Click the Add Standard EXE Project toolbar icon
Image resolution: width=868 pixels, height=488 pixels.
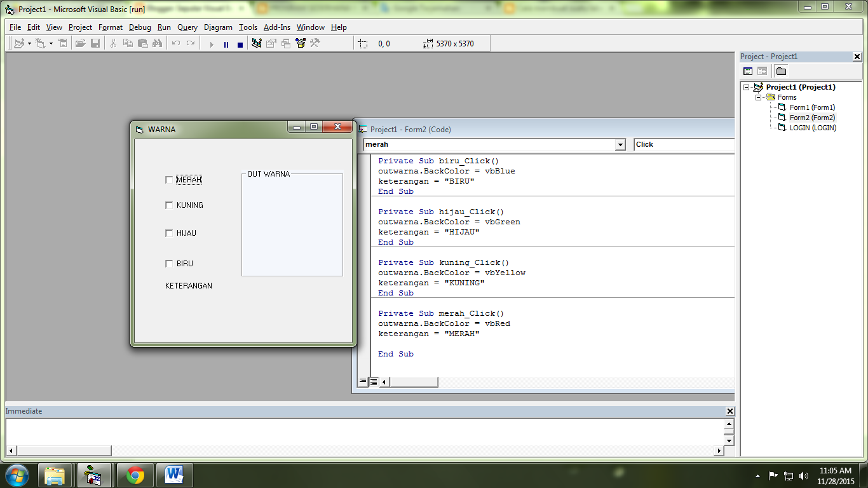[x=19, y=43]
